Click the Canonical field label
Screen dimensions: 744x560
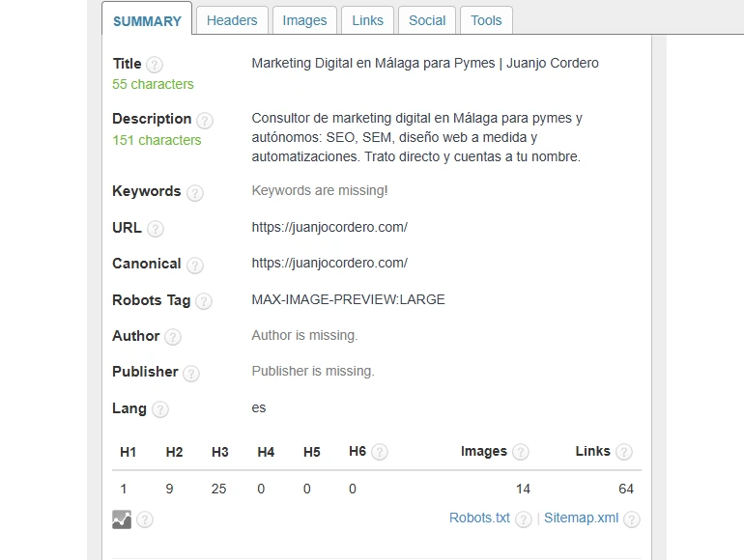pos(147,264)
